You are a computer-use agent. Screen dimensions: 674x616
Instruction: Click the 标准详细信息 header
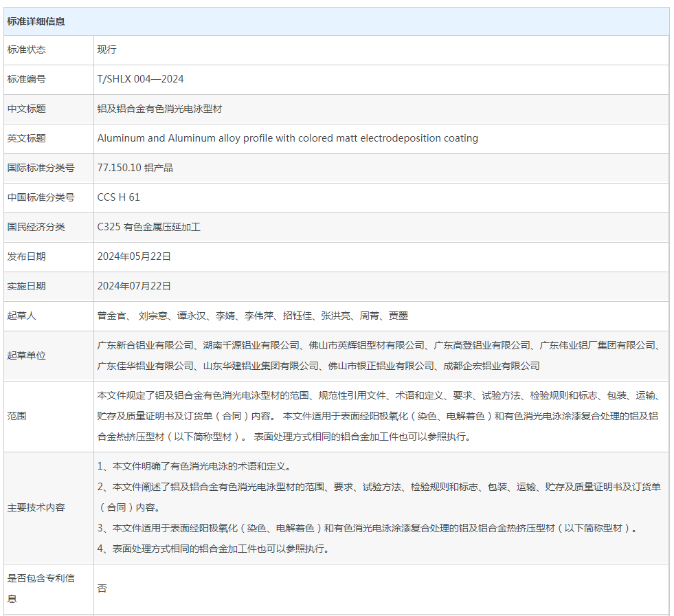click(x=36, y=21)
